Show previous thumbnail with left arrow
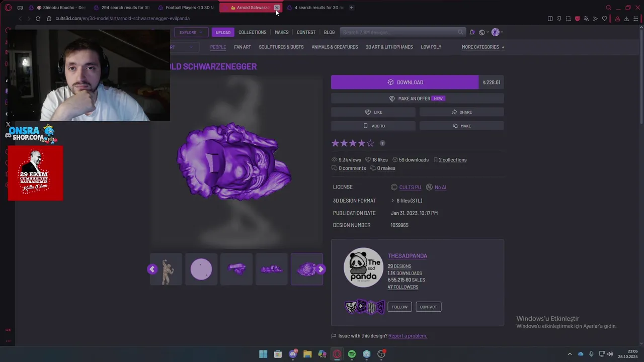 tap(152, 269)
